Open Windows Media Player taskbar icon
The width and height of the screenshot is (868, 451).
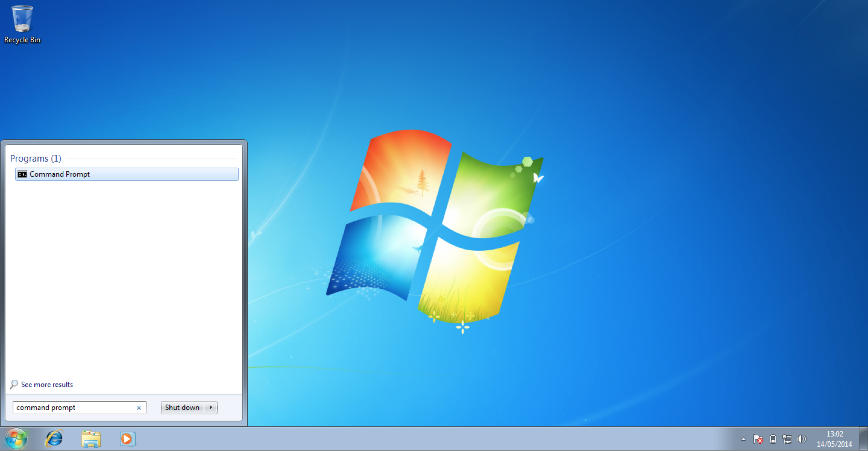128,439
